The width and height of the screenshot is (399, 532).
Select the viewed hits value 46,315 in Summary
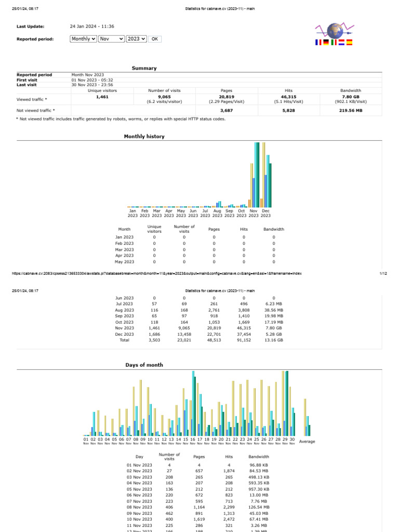coord(288,97)
